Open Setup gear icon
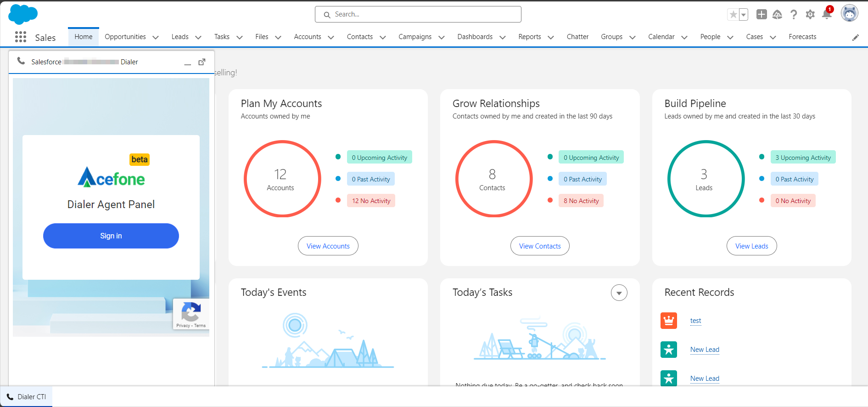This screenshot has width=868, height=407. pos(810,15)
